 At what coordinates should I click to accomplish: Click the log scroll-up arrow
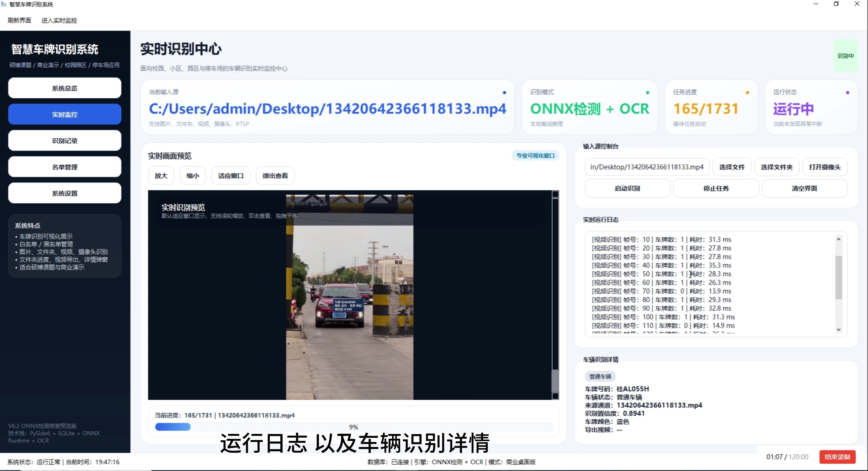pos(839,239)
